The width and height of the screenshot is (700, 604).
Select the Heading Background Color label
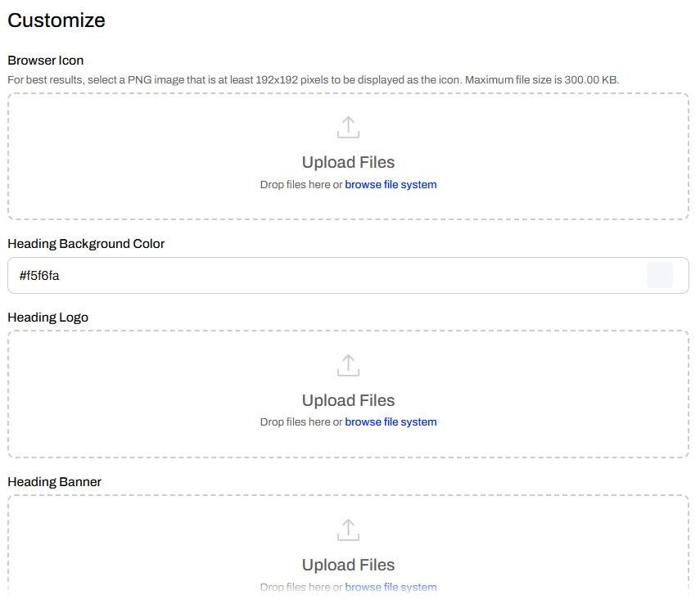[x=86, y=244]
